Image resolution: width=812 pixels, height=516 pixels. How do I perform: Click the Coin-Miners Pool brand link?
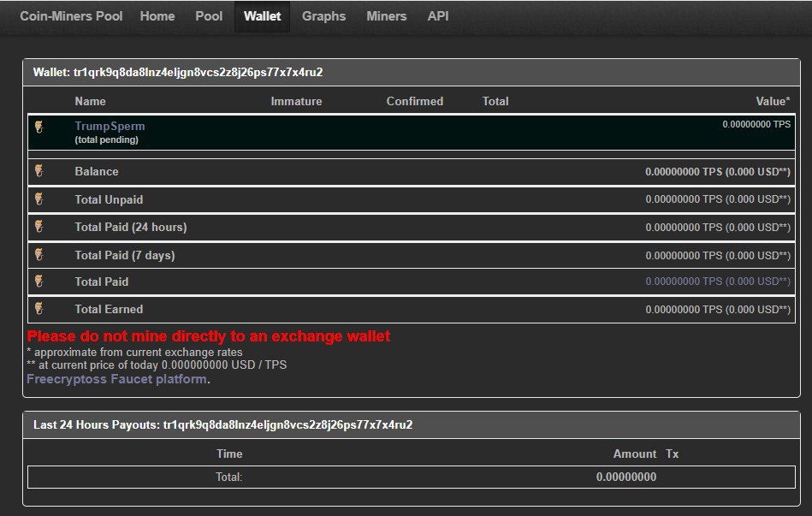[71, 16]
